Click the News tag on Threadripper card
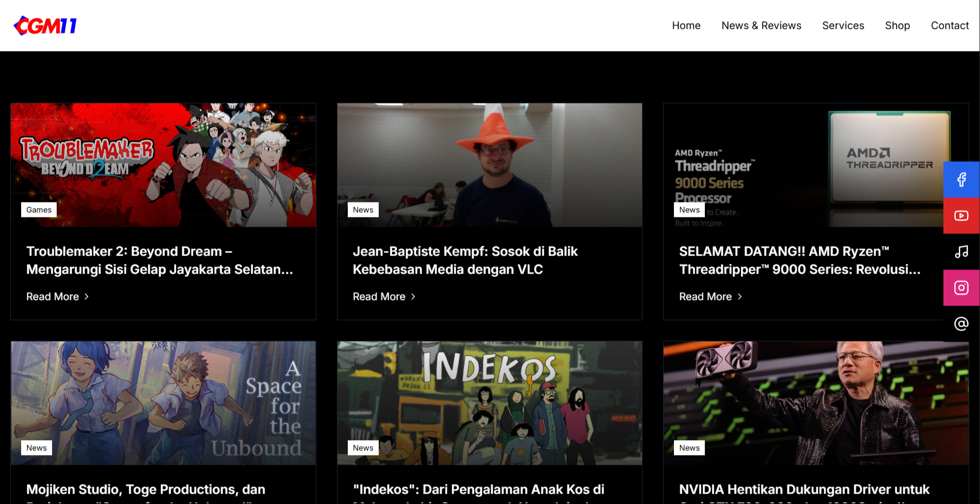Viewport: 980px width, 504px height. click(689, 210)
